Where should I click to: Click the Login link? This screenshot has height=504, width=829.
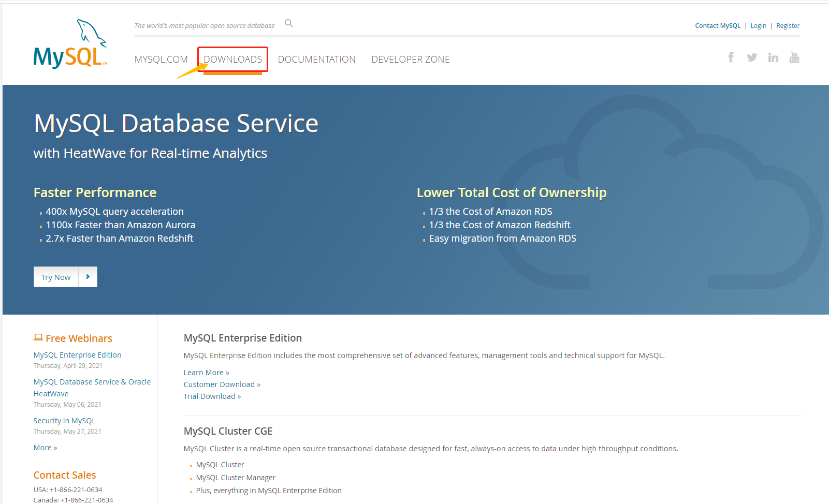click(758, 26)
